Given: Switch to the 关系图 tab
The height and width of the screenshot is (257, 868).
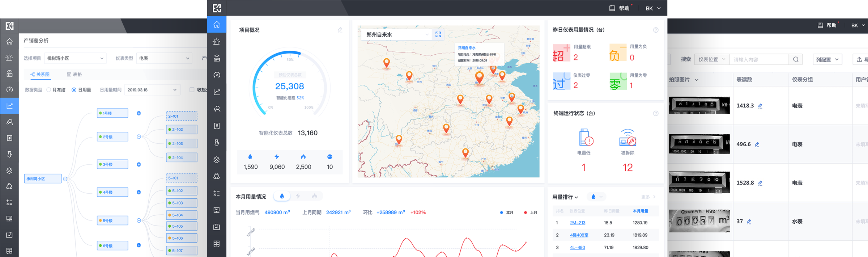Looking at the screenshot, I should (40, 75).
